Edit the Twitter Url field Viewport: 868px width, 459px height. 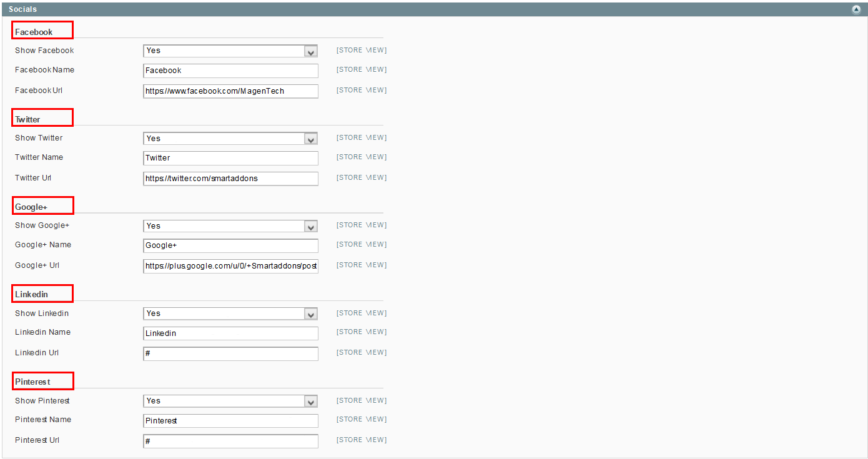pos(230,179)
